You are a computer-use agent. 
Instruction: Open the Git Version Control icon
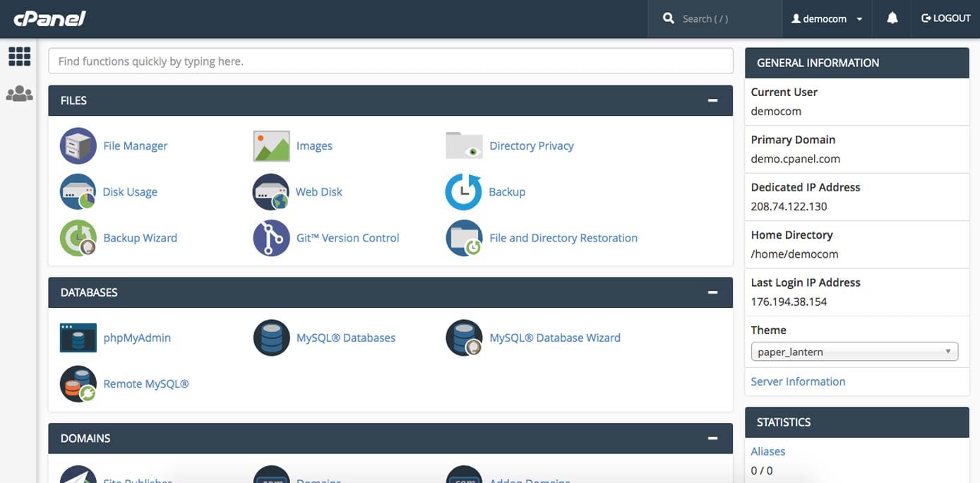pos(271,238)
